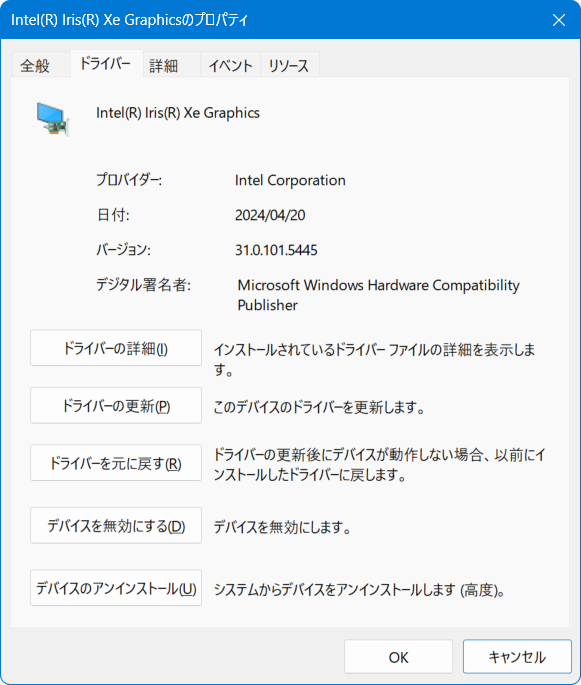Go to the イベント tab
Screen dimensions: 581x685
[x=231, y=66]
